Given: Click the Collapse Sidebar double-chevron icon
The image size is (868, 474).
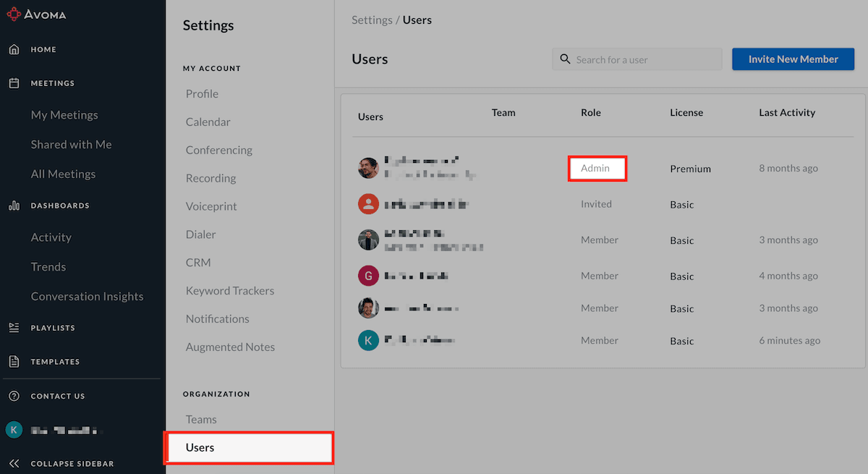Looking at the screenshot, I should tap(14, 464).
